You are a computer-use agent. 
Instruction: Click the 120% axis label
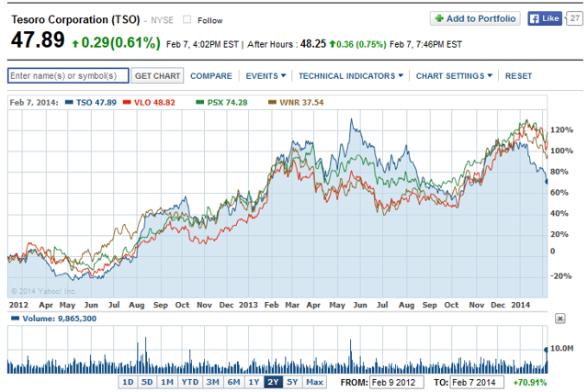(561, 129)
